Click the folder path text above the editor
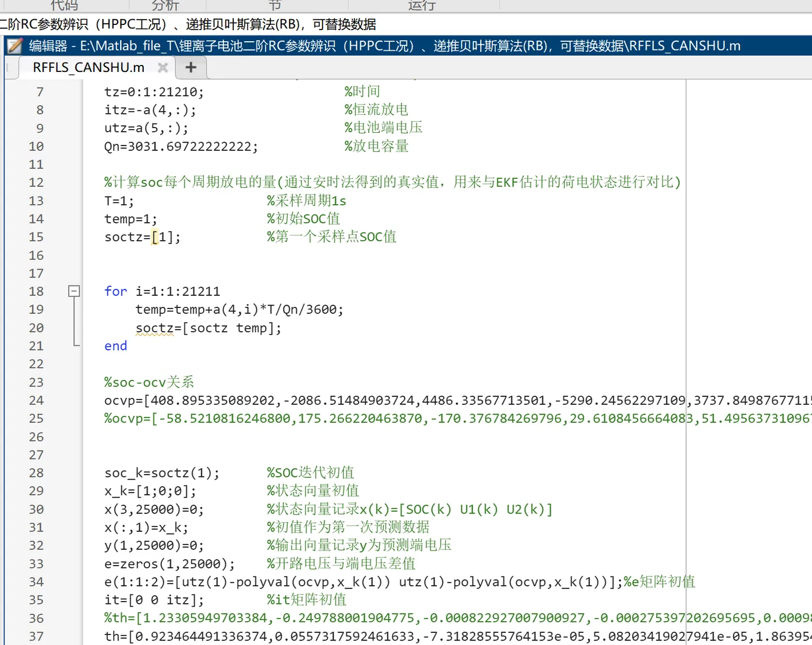 (188, 24)
